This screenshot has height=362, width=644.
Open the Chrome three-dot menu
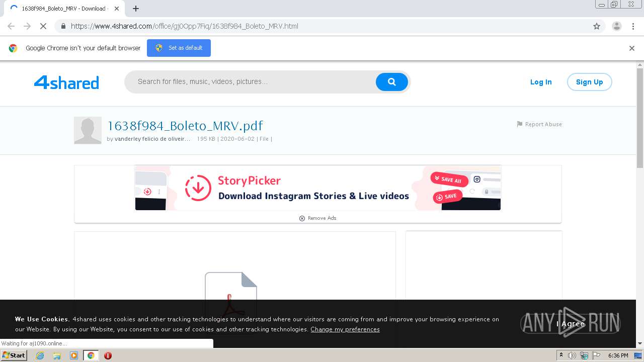(633, 26)
